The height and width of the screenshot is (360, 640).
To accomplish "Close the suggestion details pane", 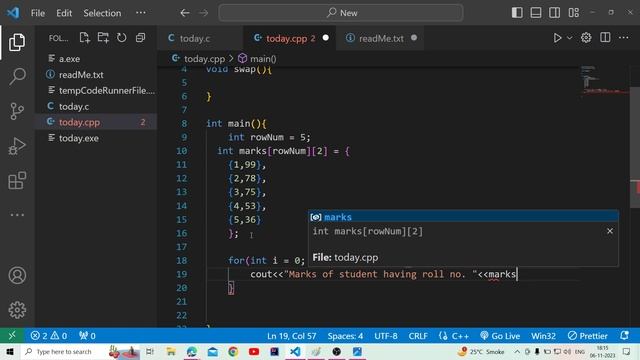I will coord(610,231).
